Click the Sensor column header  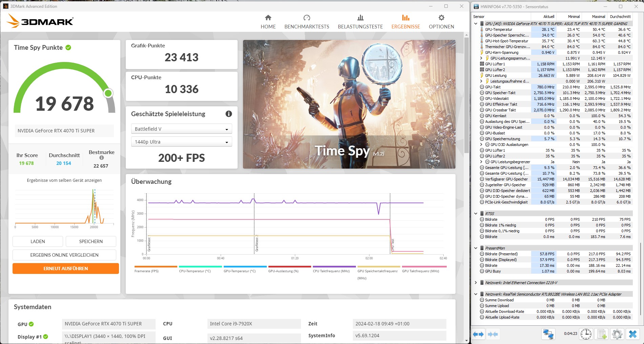pyautogui.click(x=501, y=17)
